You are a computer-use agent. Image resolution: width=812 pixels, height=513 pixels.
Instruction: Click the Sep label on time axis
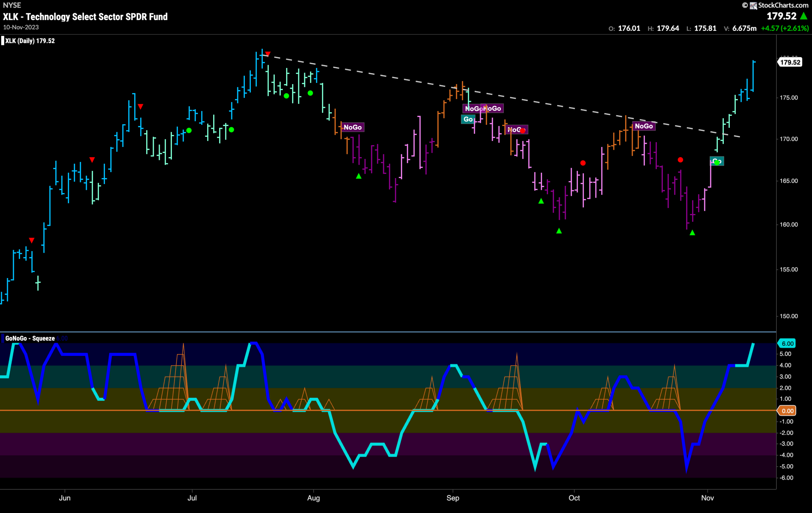click(453, 498)
